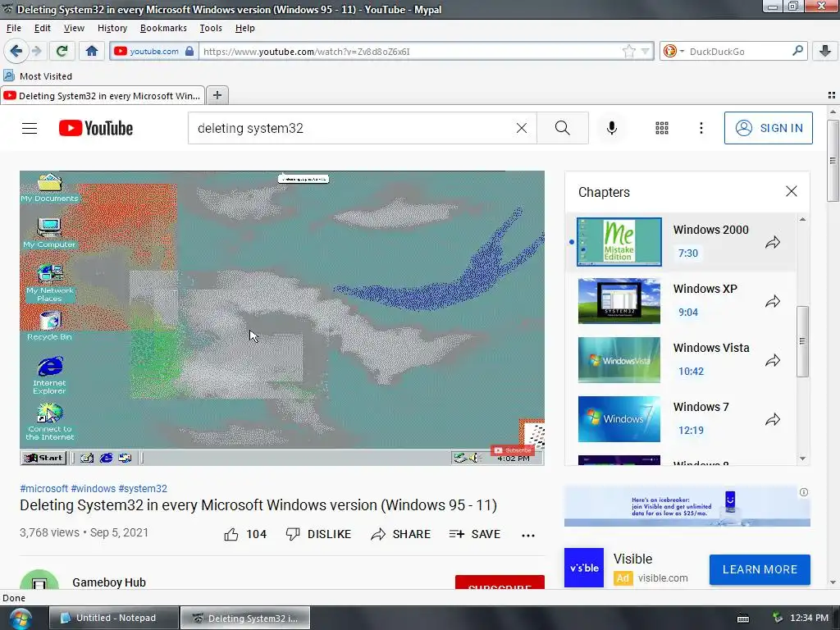Open the Help menu
840x630 pixels.
click(244, 28)
